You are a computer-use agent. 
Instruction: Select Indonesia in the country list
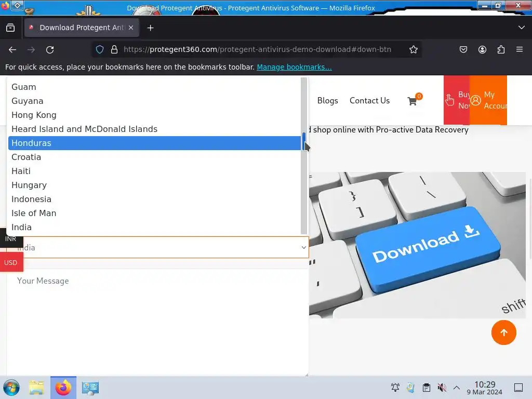(154, 199)
